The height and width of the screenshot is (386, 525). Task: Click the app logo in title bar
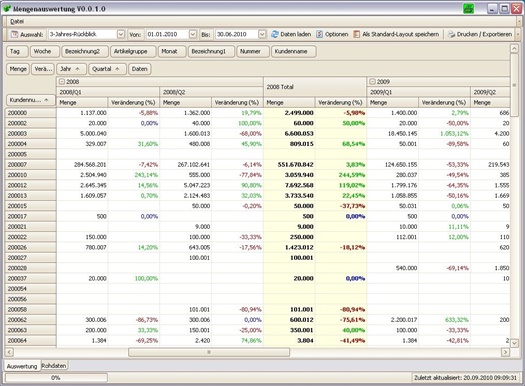(x=7, y=9)
